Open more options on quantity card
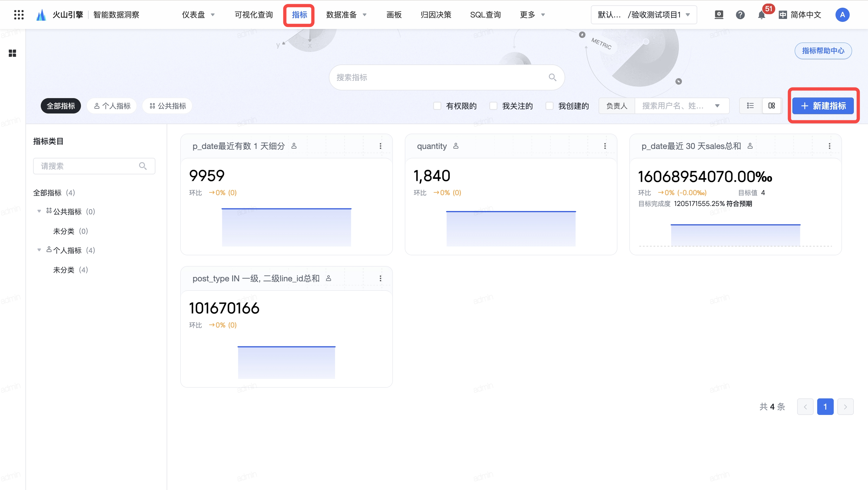The image size is (868, 490). (605, 146)
